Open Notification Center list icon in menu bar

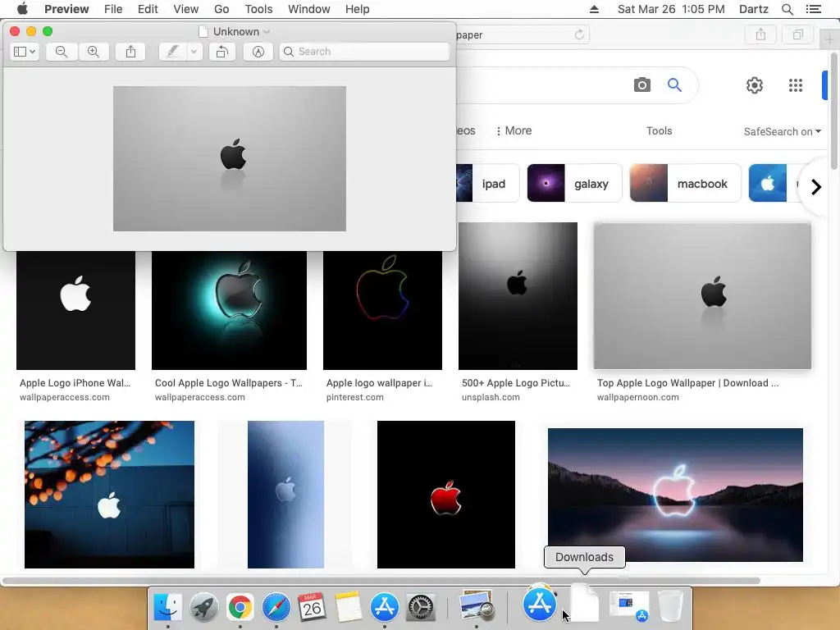tap(813, 9)
